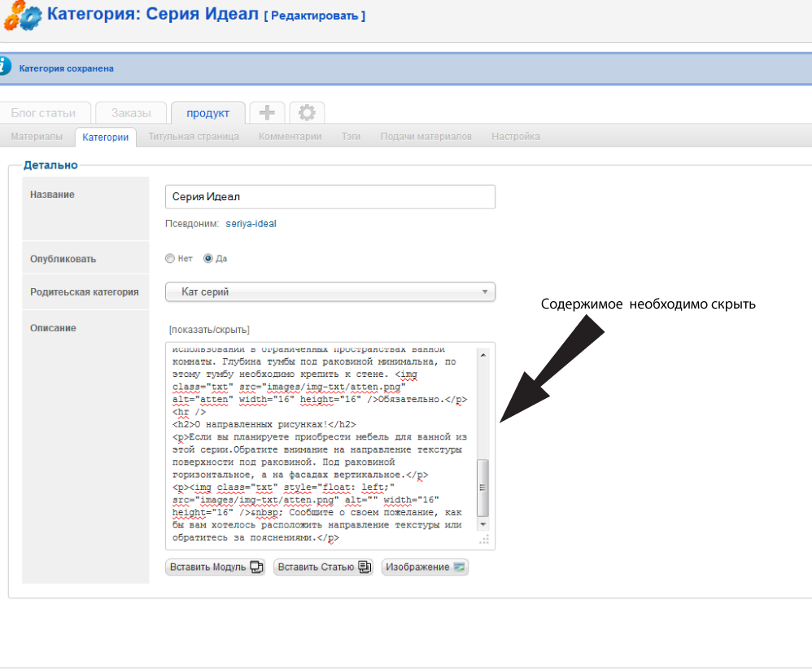This screenshot has width=812, height=670.
Task: Open the 'Кат серий' parent category dropdown
Action: (330, 291)
